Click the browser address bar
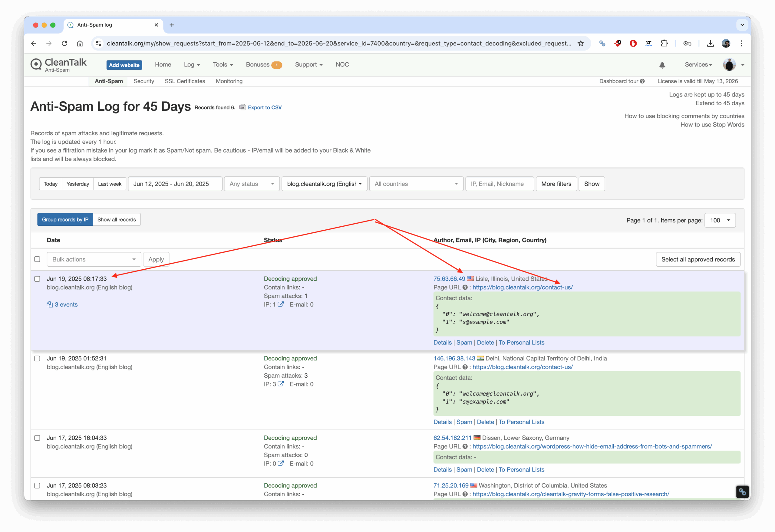The width and height of the screenshot is (775, 532). 338,43
